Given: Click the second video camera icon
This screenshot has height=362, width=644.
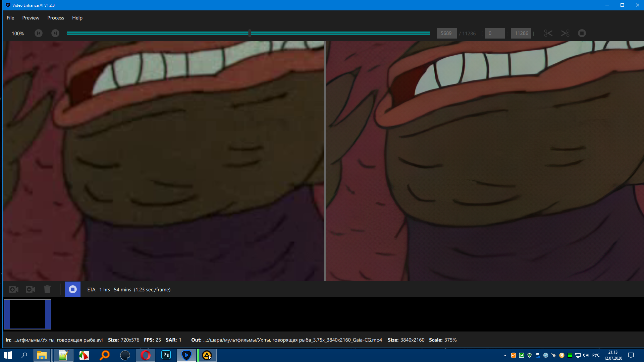Looking at the screenshot, I should (31, 289).
